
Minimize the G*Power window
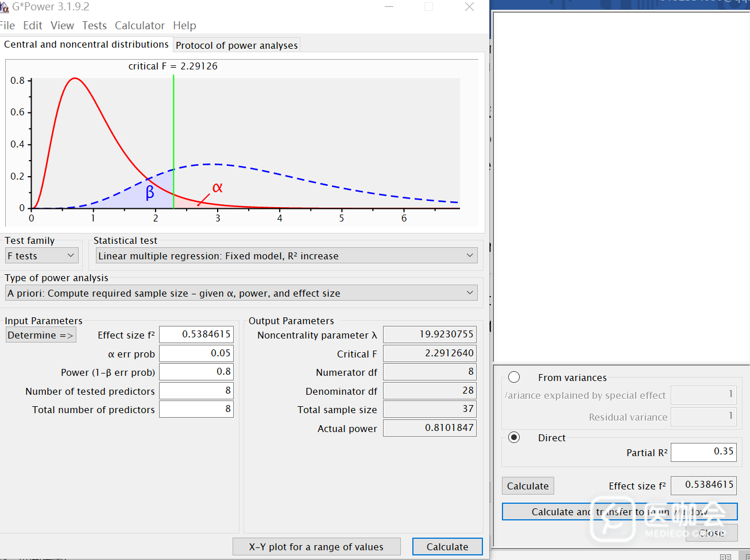[389, 7]
